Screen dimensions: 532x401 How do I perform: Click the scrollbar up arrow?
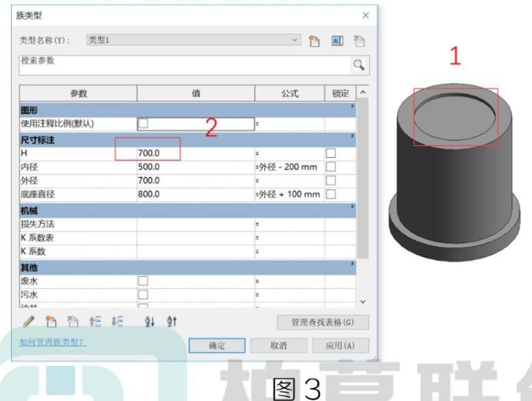(362, 92)
